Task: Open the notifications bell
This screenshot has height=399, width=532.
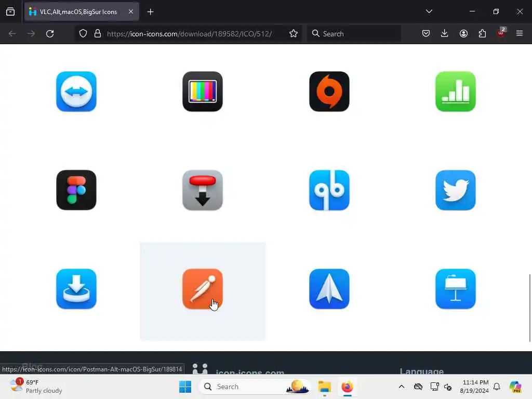Action: (x=497, y=387)
